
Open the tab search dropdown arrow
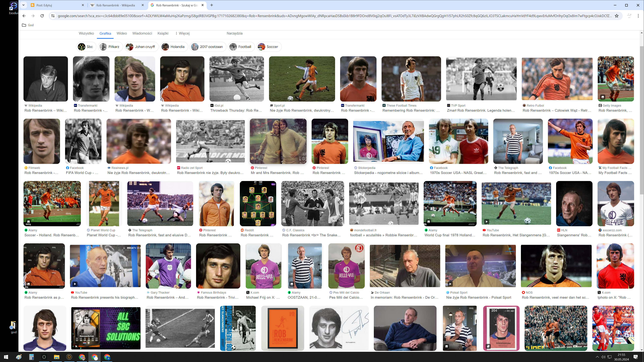click(x=23, y=5)
